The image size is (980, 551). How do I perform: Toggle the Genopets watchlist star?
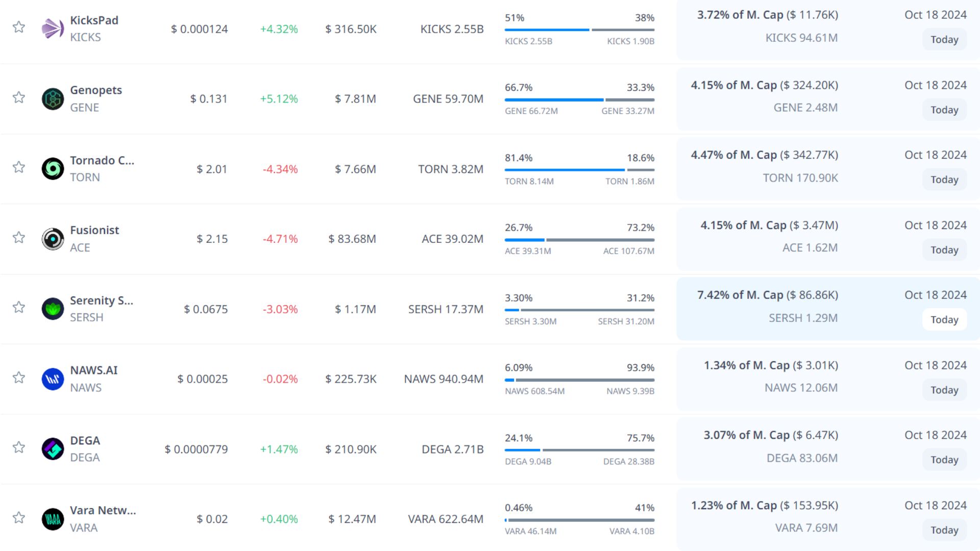click(x=19, y=97)
